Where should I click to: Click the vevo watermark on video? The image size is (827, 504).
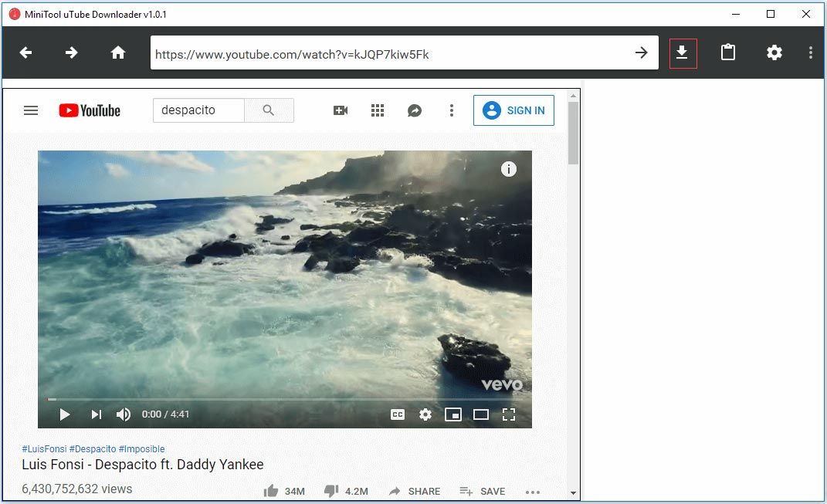point(502,385)
